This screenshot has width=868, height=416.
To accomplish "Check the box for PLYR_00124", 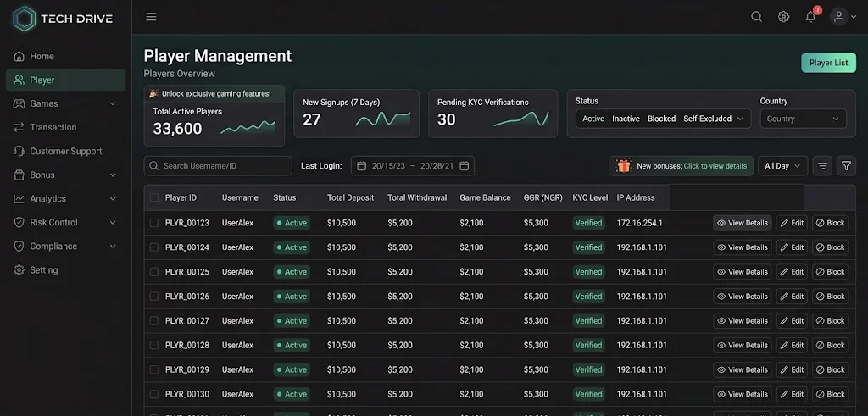I will (x=154, y=247).
